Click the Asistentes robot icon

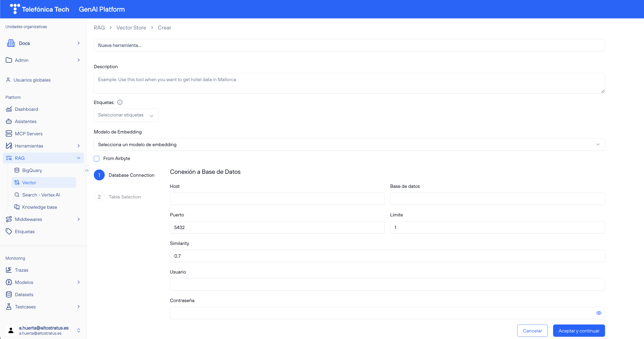pos(9,121)
